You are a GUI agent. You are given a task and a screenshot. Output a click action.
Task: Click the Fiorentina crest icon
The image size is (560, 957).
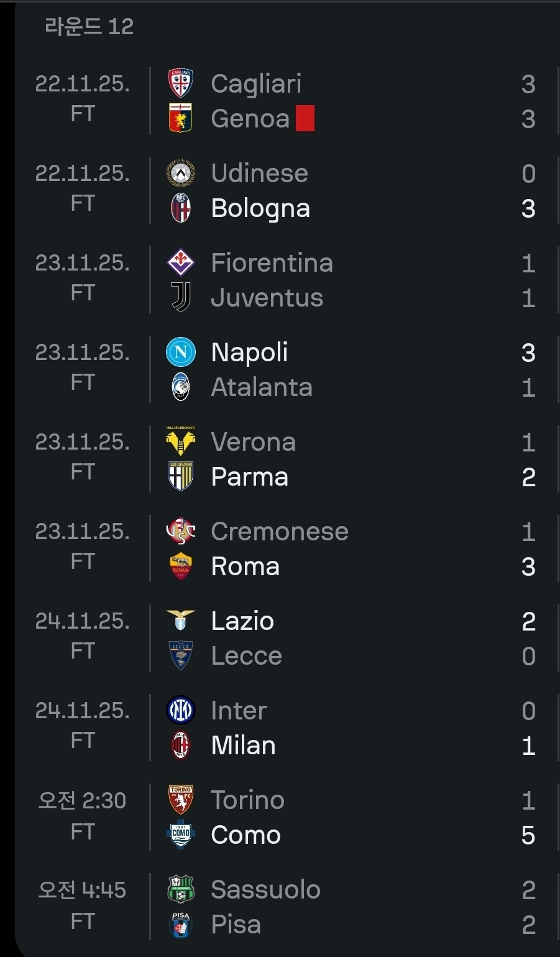(181, 263)
